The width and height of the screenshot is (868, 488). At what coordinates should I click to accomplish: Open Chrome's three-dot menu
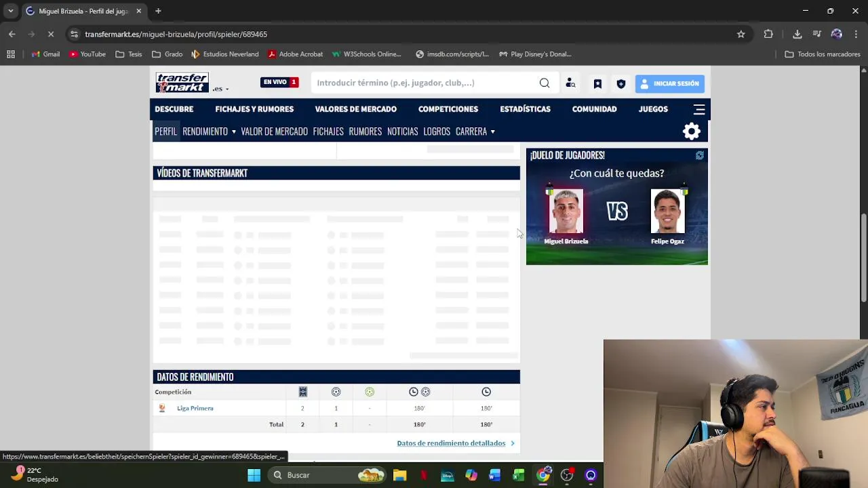coord(856,34)
